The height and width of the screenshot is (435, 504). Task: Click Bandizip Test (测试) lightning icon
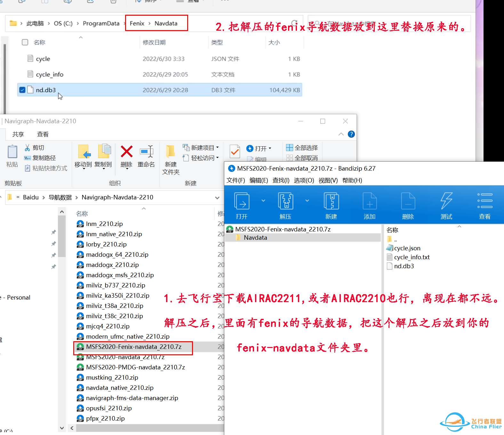(446, 201)
